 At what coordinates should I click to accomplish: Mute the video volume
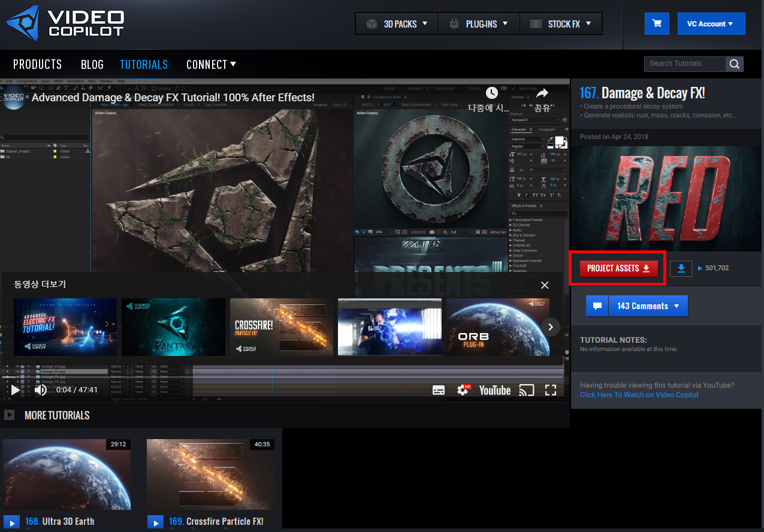pyautogui.click(x=40, y=390)
